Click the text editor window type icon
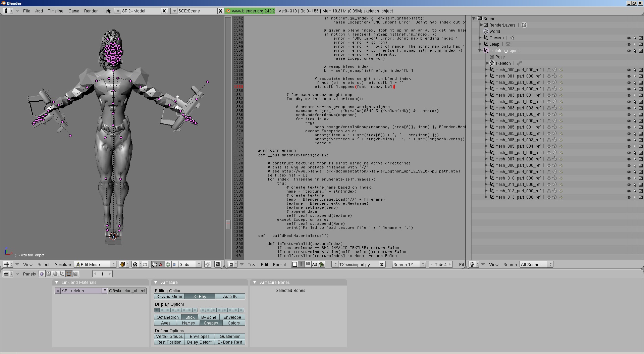 [x=232, y=264]
